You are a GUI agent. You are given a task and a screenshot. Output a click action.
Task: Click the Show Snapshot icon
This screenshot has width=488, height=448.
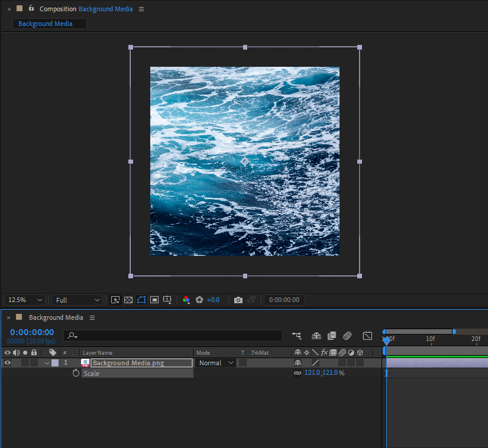(x=251, y=300)
